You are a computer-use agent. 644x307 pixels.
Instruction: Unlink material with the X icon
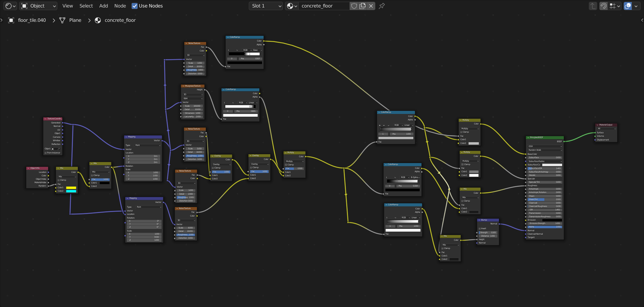click(x=371, y=6)
